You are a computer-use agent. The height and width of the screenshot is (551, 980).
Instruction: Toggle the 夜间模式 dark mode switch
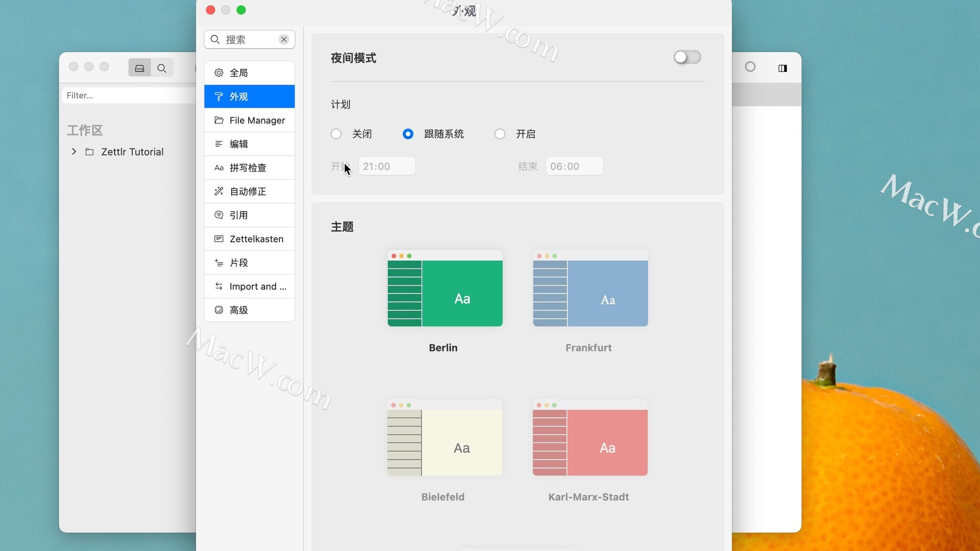(687, 57)
